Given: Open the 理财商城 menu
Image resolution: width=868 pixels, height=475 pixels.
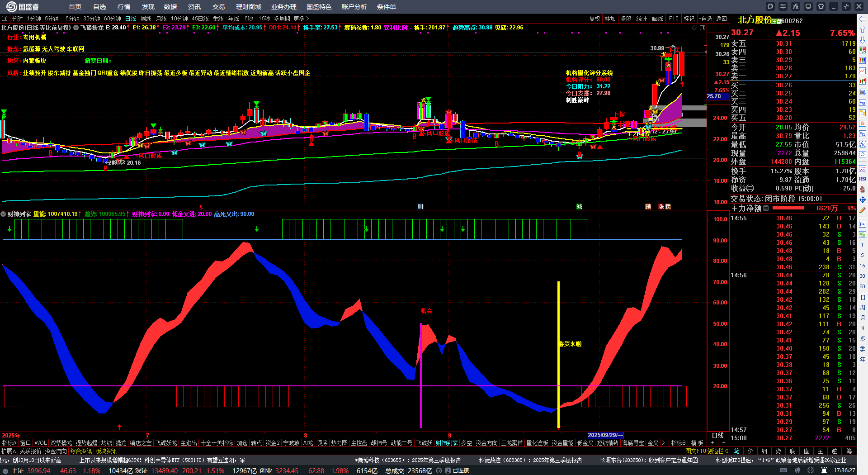Looking at the screenshot, I should tap(249, 7).
